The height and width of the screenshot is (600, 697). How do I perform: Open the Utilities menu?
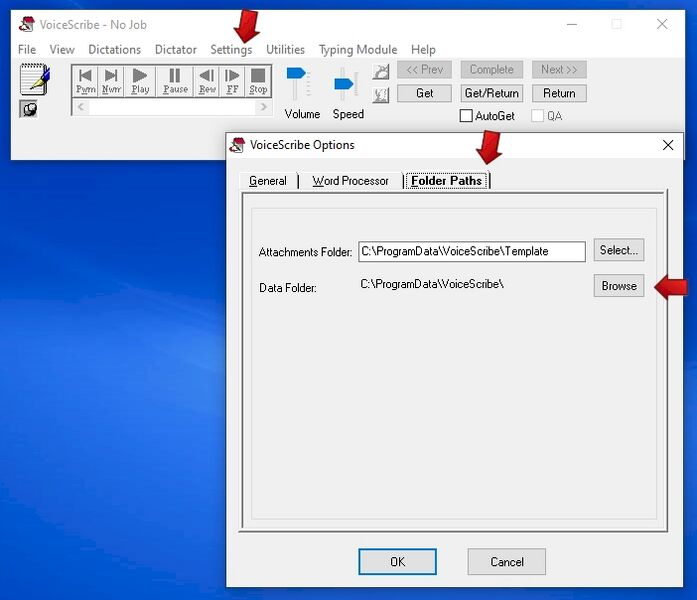pos(285,49)
